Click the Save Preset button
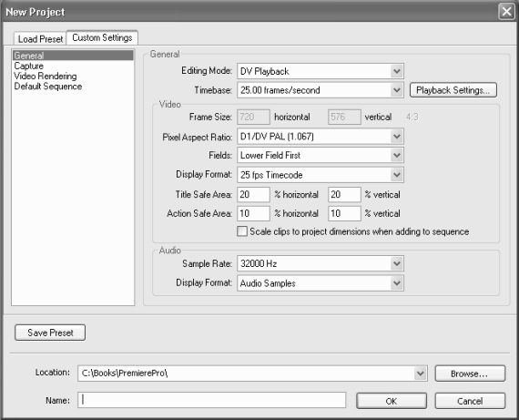Screen dimensions: 519x420 tap(50, 333)
